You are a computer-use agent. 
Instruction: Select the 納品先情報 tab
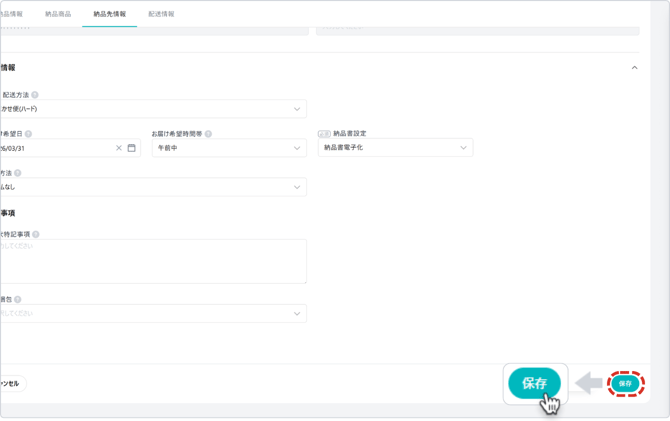point(109,14)
